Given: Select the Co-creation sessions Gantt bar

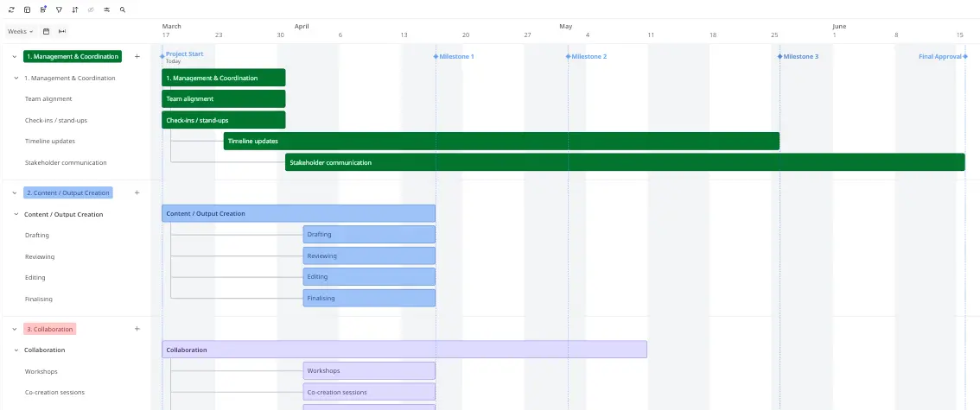Looking at the screenshot, I should tap(369, 392).
